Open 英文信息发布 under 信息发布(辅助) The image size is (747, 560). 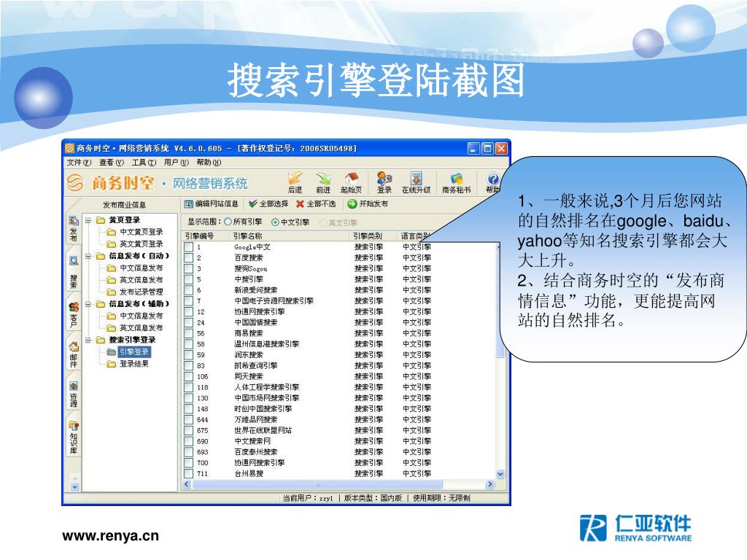[141, 328]
